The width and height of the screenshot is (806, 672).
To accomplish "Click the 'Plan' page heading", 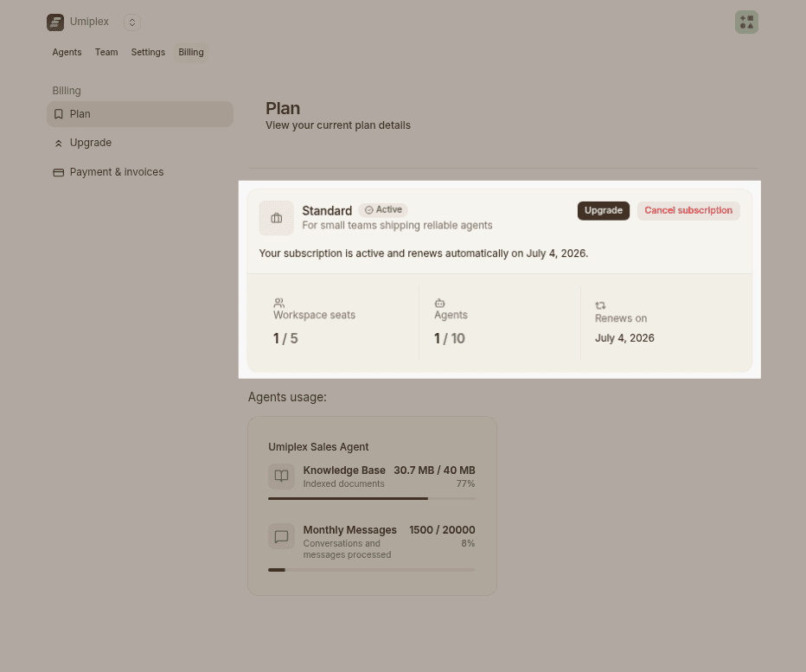I will 283,108.
